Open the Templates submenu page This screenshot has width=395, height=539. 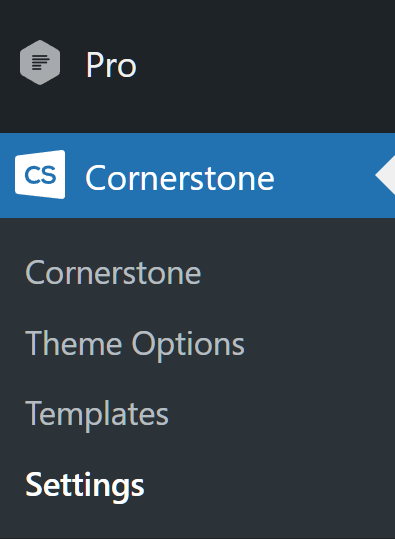(97, 414)
